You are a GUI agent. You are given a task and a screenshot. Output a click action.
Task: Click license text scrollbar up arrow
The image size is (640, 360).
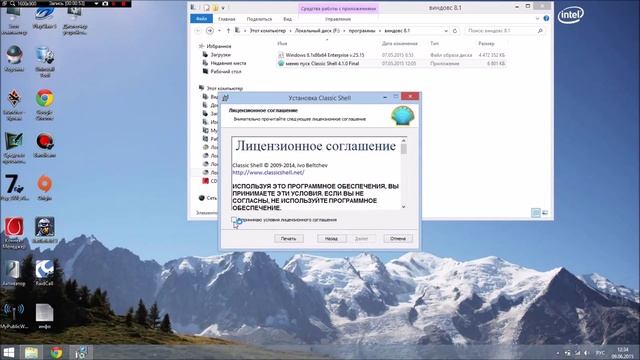(404, 140)
